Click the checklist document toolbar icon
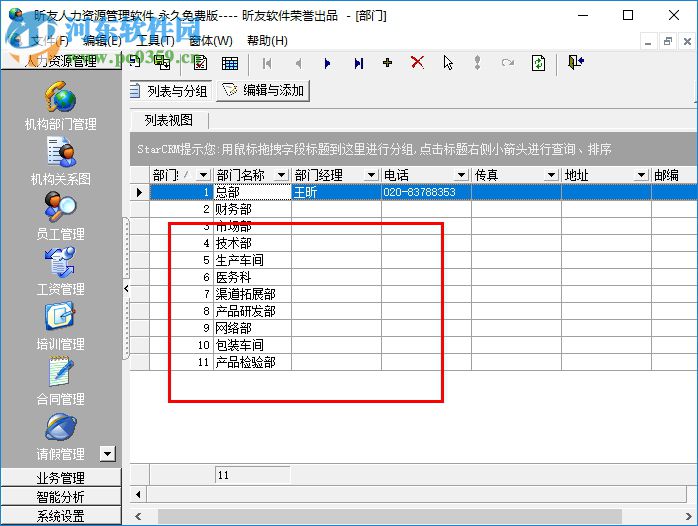This screenshot has height=526, width=698. tap(200, 63)
